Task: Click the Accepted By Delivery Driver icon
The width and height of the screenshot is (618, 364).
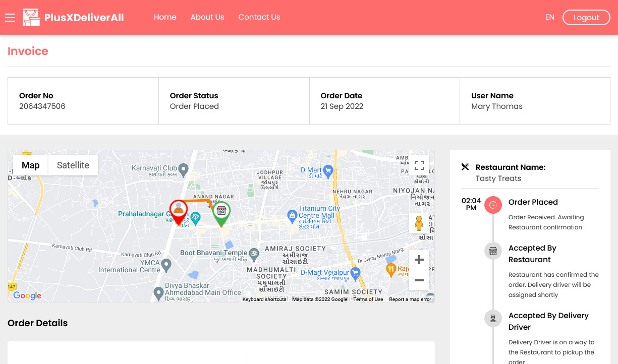Action: (x=493, y=318)
